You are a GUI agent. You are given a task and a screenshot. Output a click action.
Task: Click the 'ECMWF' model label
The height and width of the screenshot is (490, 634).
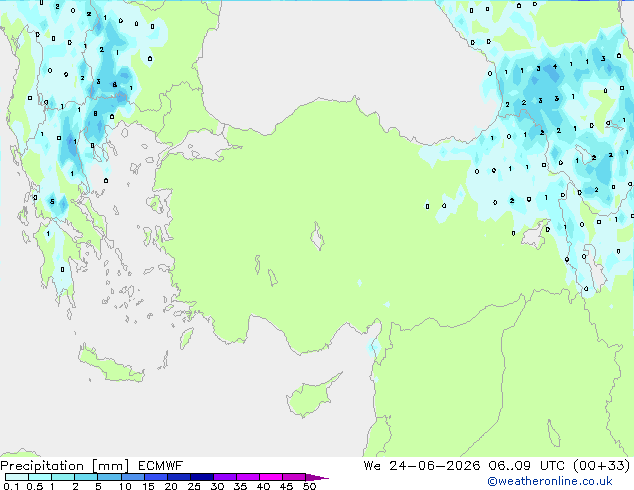pyautogui.click(x=160, y=466)
